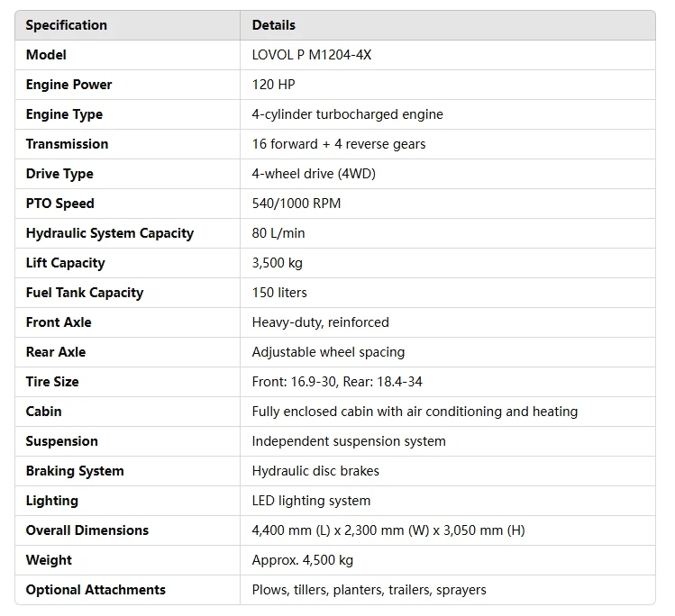Select the Tire Size row label
This screenshot has width=675, height=616.
click(52, 382)
